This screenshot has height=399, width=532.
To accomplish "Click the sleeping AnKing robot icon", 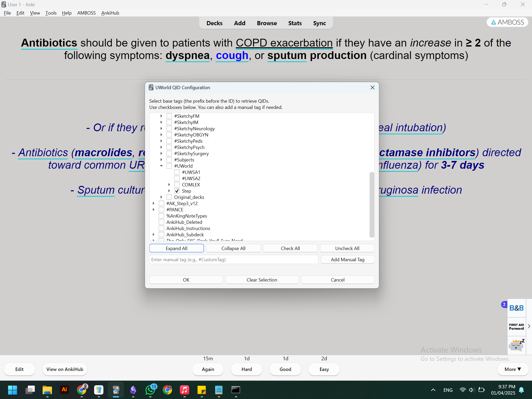I will pos(516,345).
